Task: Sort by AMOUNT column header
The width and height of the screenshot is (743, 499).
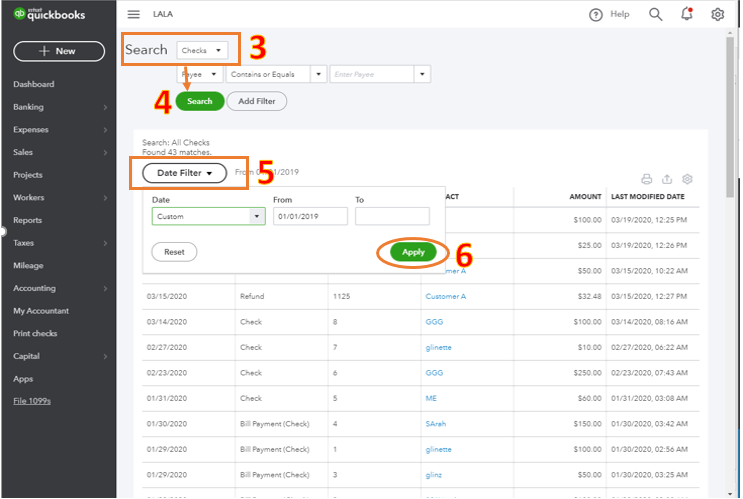Action: (x=585, y=197)
